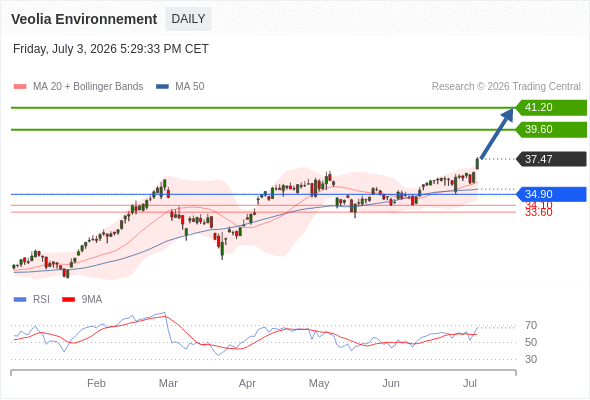Screen dimensions: 590x400
Task: Click the MA 50 blue legend swatch
Action: point(162,87)
